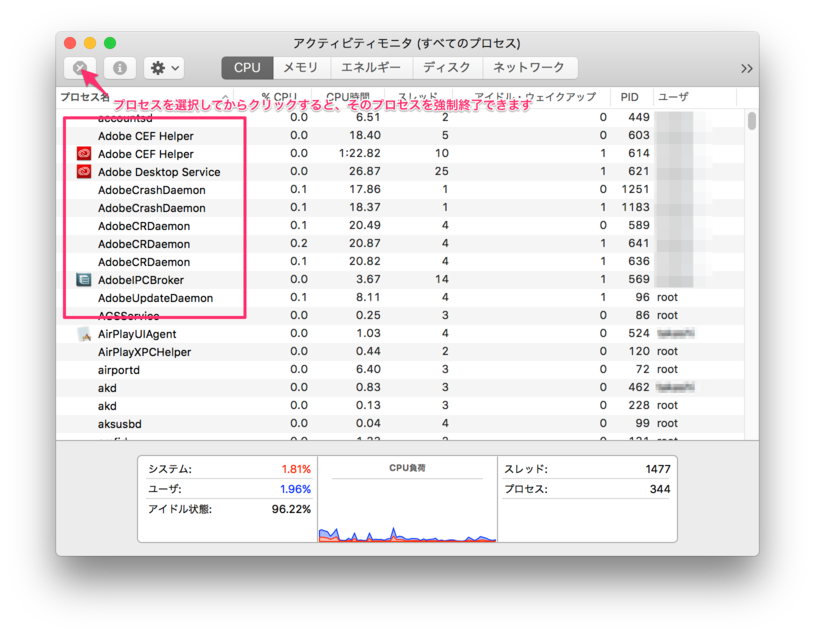Click the プロセス count 344
The height and width of the screenshot is (636, 815).
point(660,489)
